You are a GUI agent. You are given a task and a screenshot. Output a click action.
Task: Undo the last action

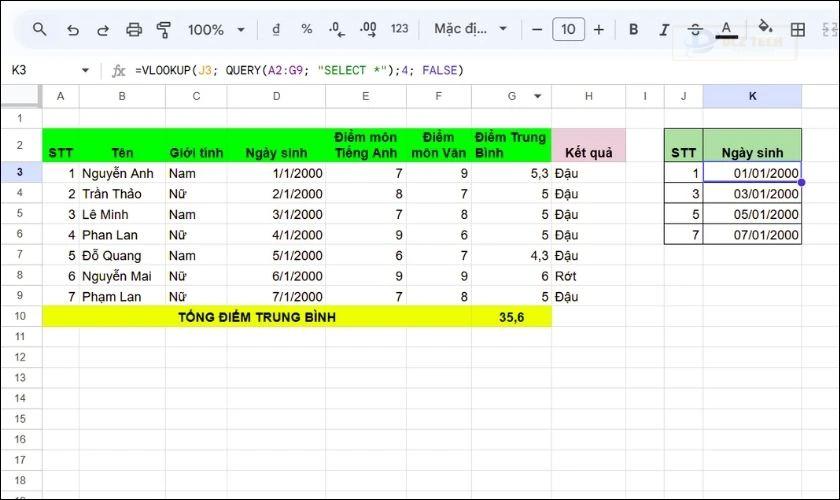[x=72, y=29]
